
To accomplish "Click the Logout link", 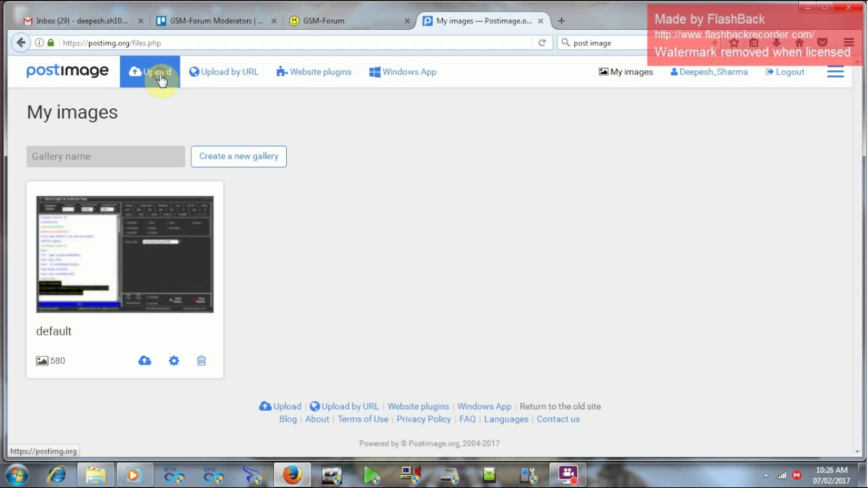I will click(785, 72).
